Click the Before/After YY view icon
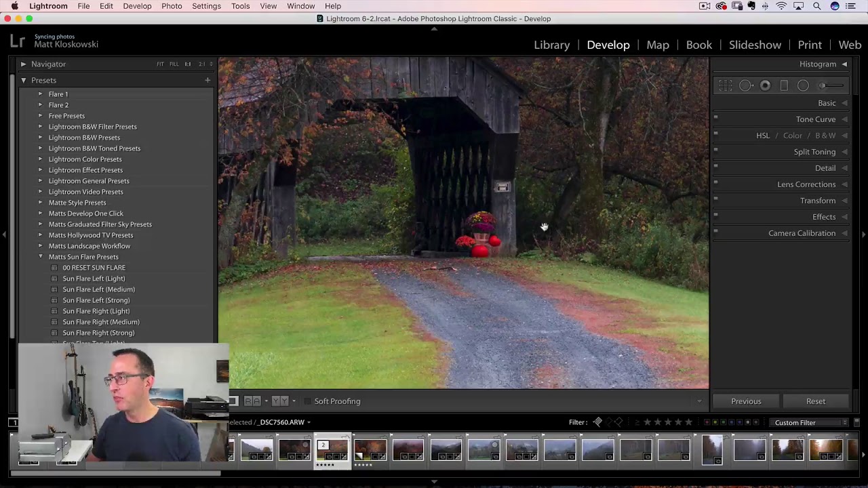 pyautogui.click(x=280, y=401)
